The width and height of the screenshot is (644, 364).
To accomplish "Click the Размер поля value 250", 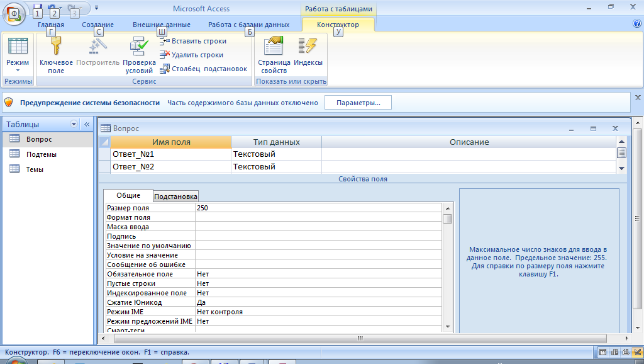I will (x=318, y=208).
